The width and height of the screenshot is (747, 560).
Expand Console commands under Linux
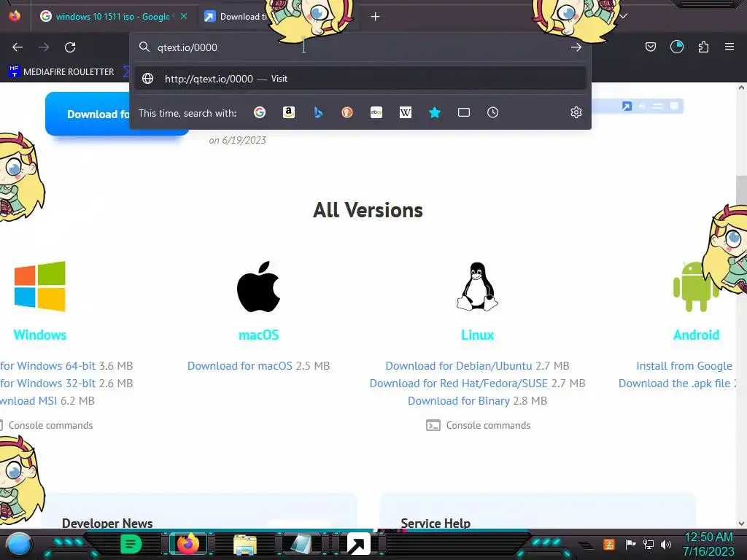tap(479, 425)
